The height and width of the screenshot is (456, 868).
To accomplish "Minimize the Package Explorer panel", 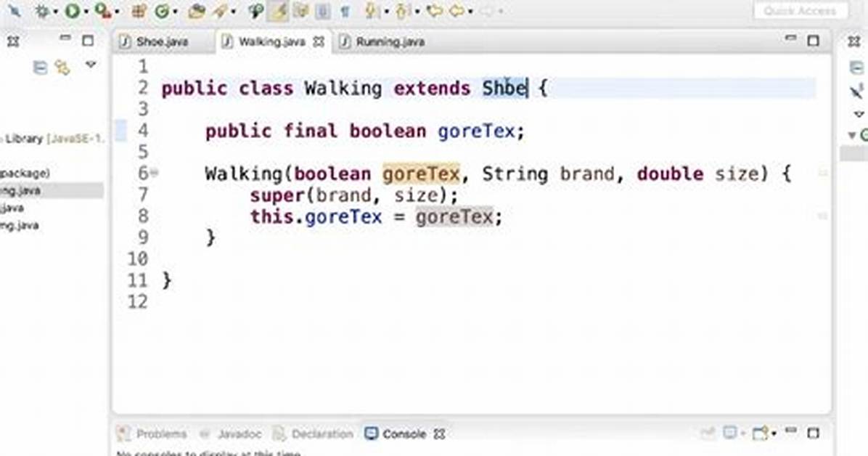I will pos(65,38).
